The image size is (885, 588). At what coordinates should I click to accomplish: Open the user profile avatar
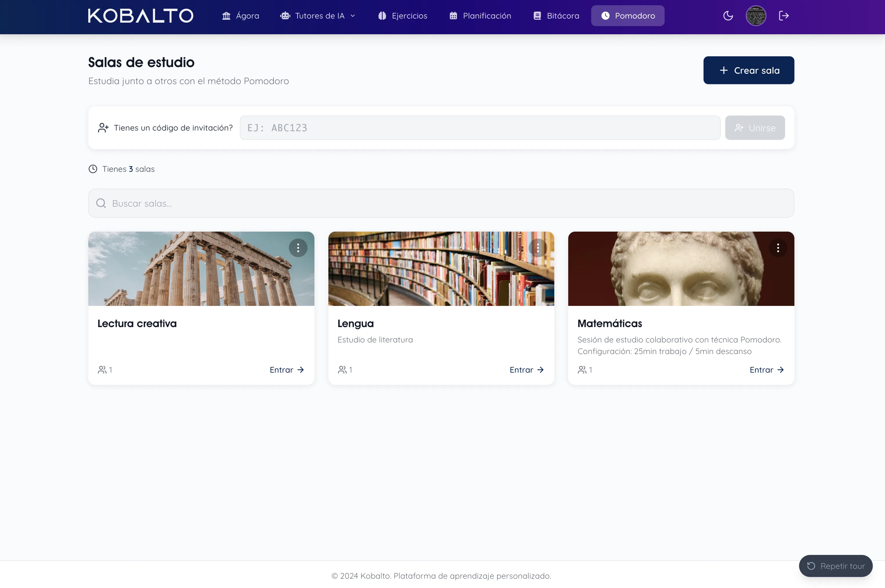coord(756,16)
